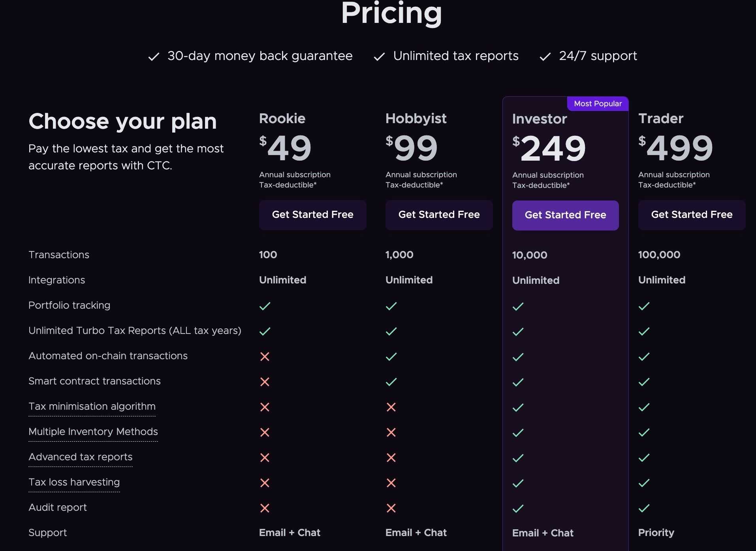This screenshot has width=756, height=551.
Task: Click Get Started Free for the Rookie plan
Action: [x=312, y=215]
